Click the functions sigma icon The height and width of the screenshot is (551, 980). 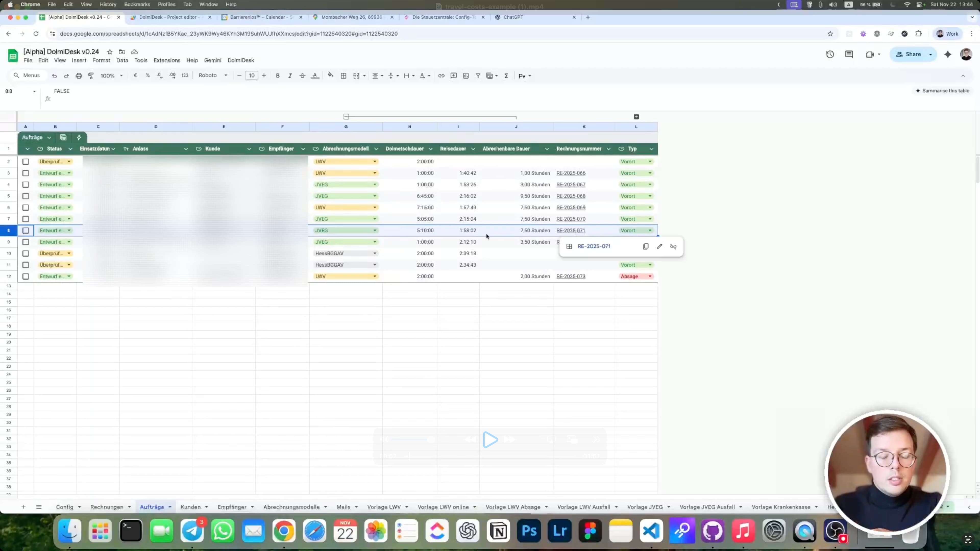coord(506,76)
